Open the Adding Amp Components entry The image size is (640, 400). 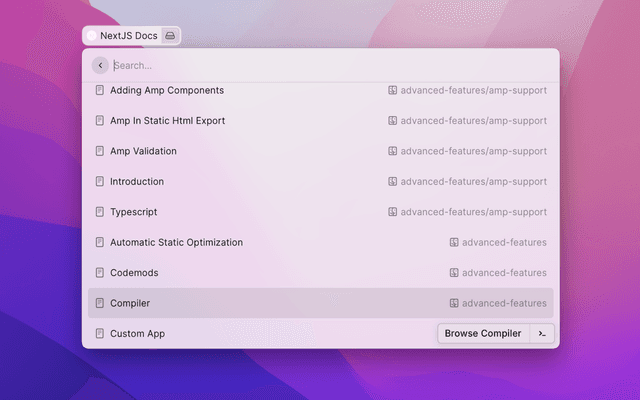(x=167, y=90)
